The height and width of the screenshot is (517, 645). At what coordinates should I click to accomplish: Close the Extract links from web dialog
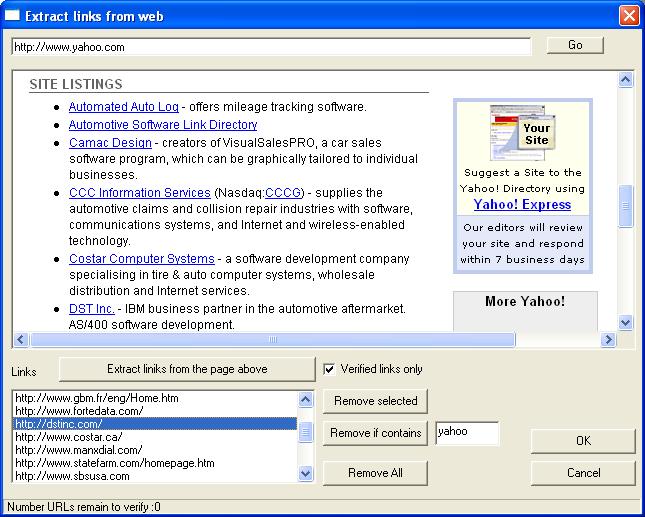629,16
